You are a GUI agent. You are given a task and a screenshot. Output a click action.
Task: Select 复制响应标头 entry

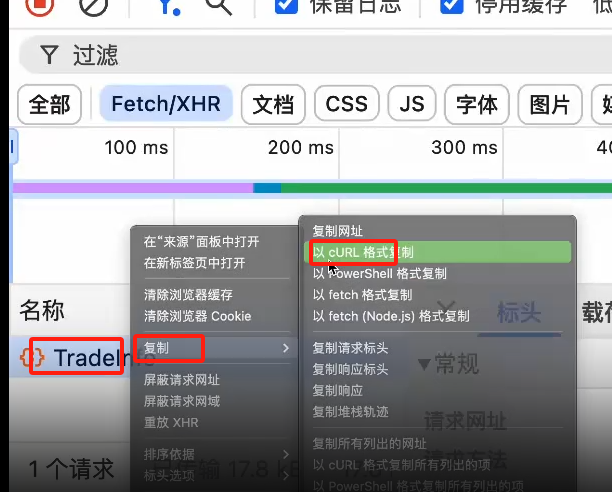pos(350,369)
